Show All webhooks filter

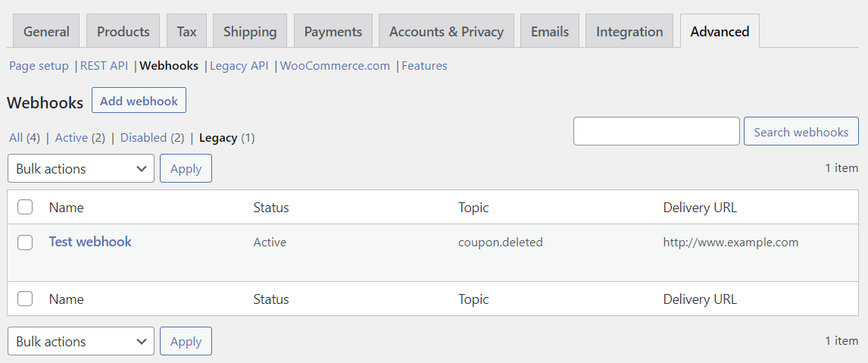pyautogui.click(x=16, y=138)
